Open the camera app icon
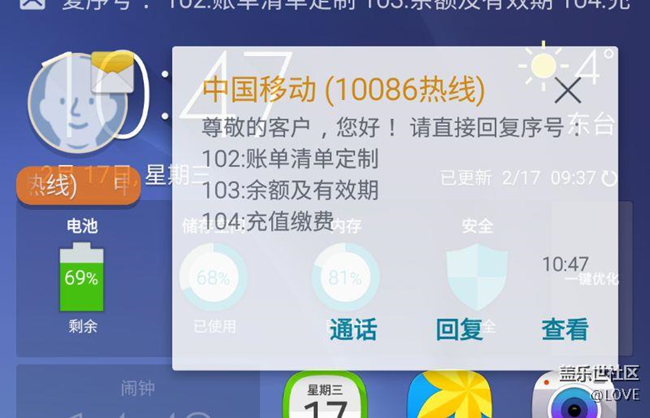 [574, 396]
